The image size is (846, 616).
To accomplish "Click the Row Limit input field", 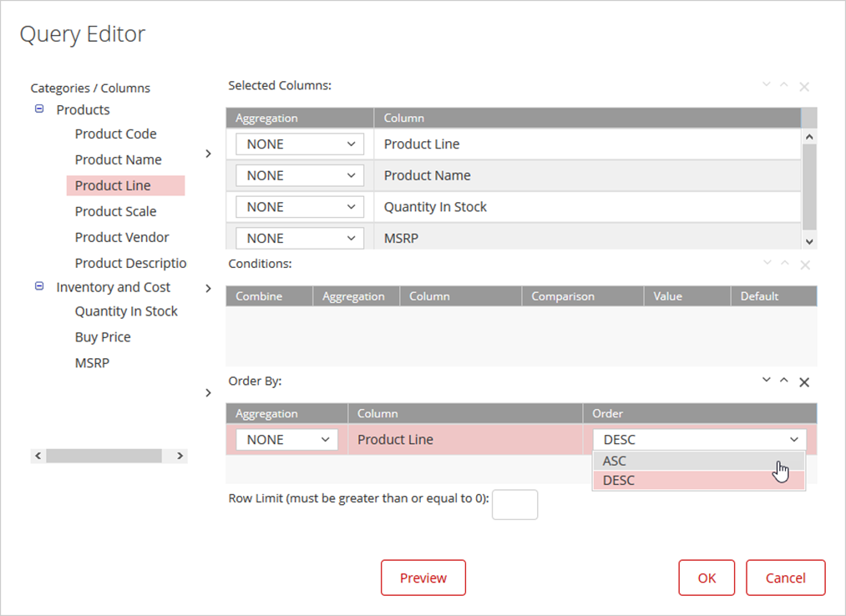I will [x=514, y=505].
